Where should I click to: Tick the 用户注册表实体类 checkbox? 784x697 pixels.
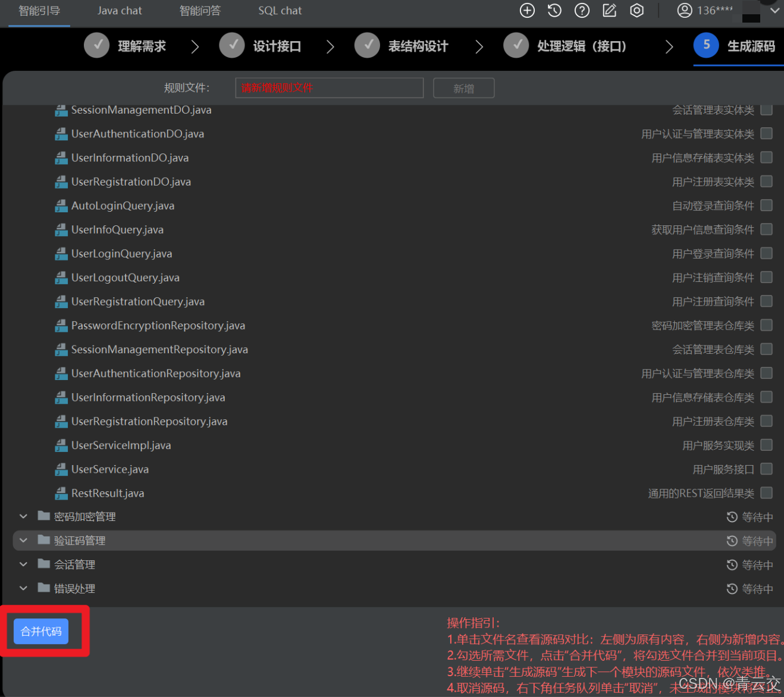tap(767, 181)
